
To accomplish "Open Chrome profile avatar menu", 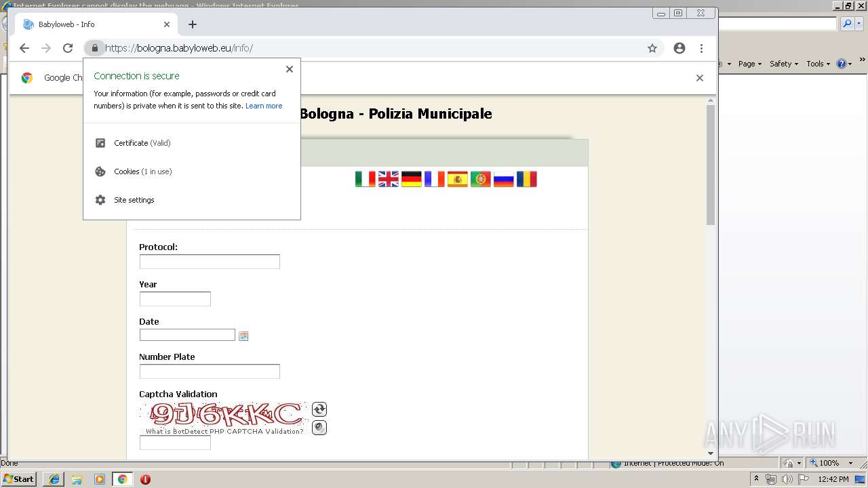I will click(x=679, y=48).
